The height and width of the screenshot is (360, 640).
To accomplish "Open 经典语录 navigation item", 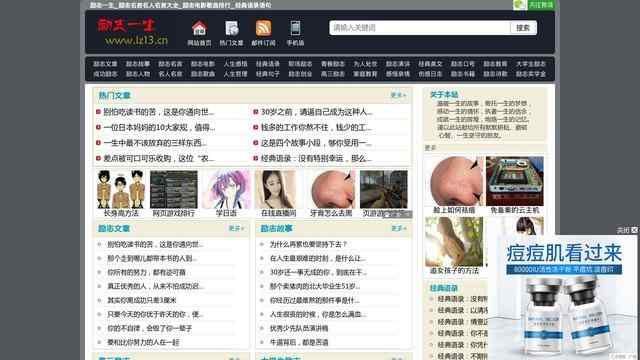I will tap(268, 64).
